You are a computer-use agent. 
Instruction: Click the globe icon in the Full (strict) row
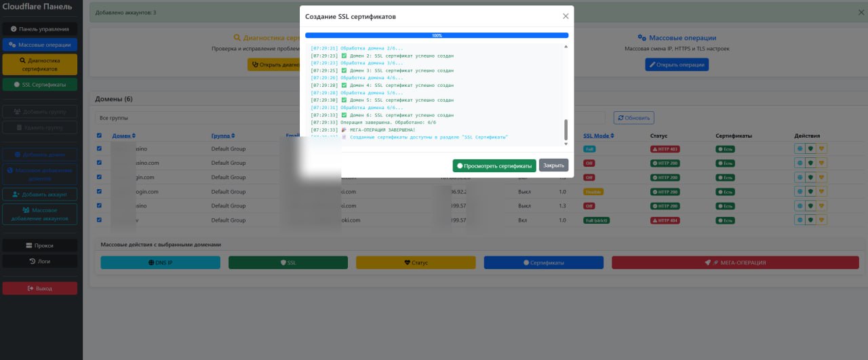click(801, 220)
